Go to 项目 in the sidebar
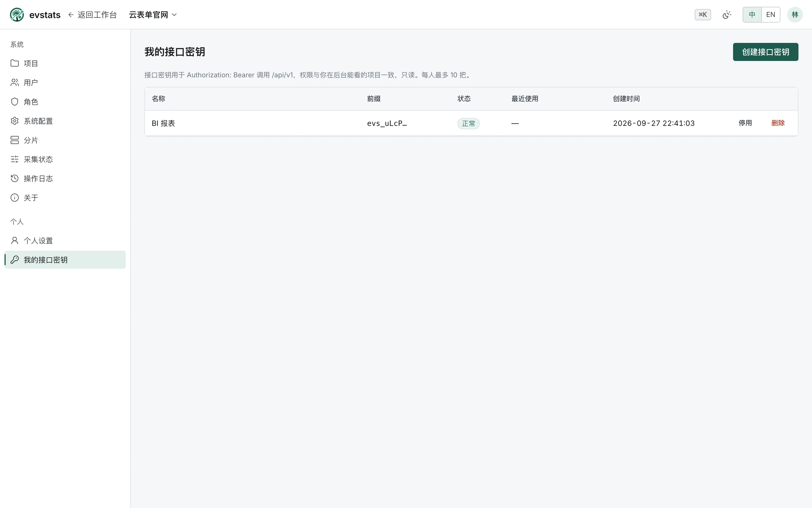Image resolution: width=812 pixels, height=508 pixels. [x=65, y=63]
